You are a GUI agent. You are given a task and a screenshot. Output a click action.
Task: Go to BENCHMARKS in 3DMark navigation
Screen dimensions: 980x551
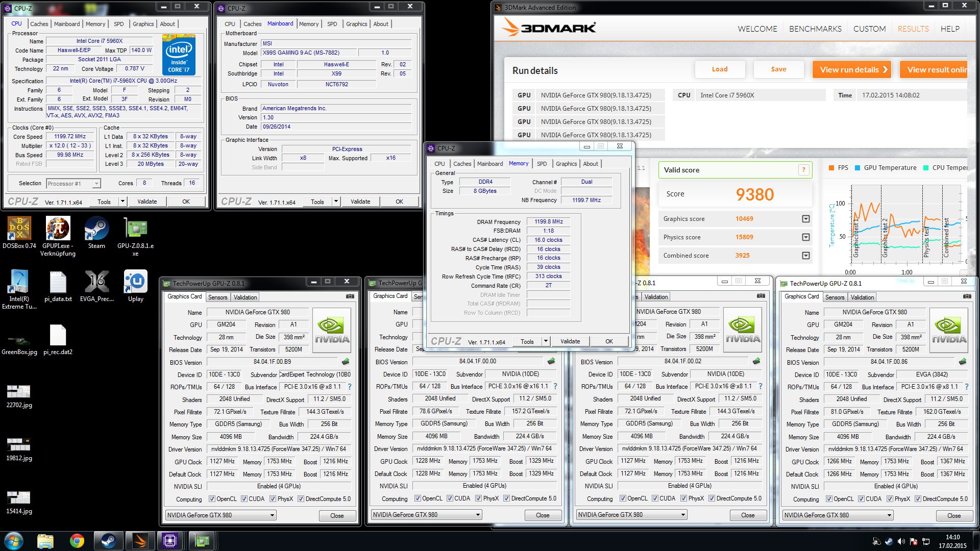pyautogui.click(x=815, y=29)
